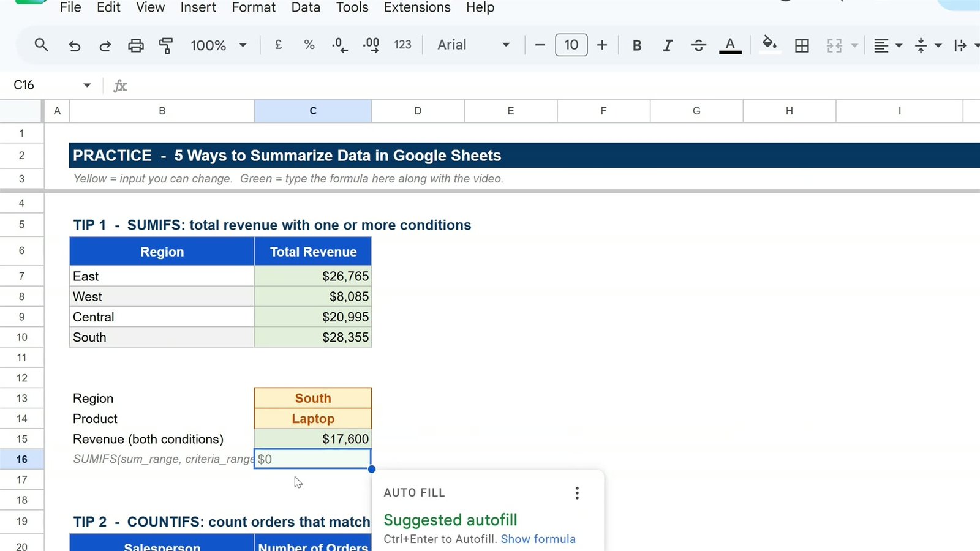Open horizontal align dropdown
The height and width of the screenshot is (551, 980).
pos(888,45)
